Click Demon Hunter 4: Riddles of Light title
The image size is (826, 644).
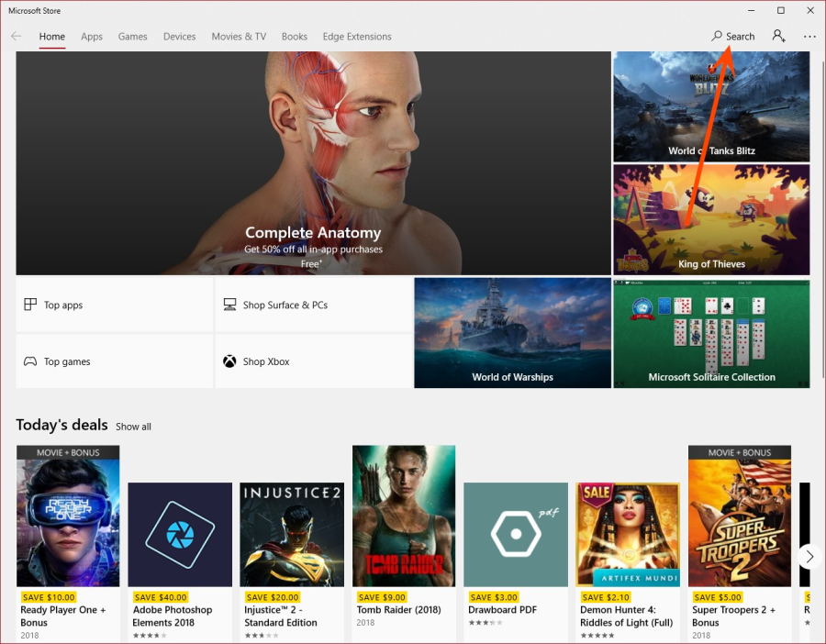tap(626, 616)
